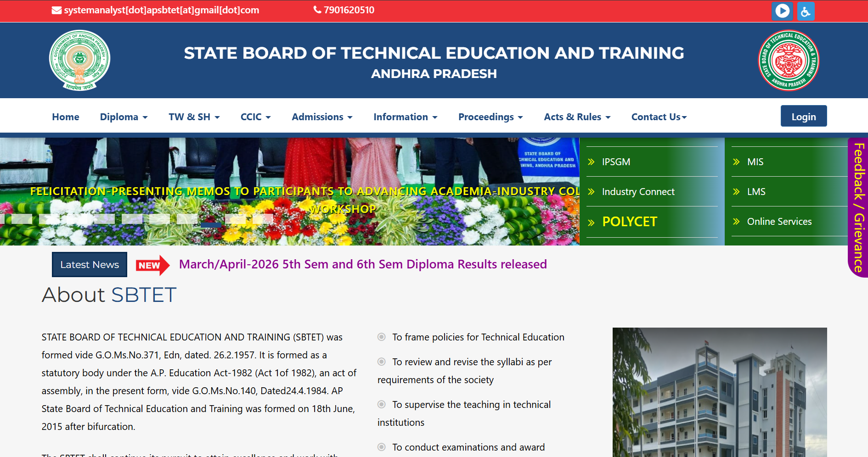The image size is (868, 457).
Task: Click the email address text in top bar
Action: [x=162, y=10]
